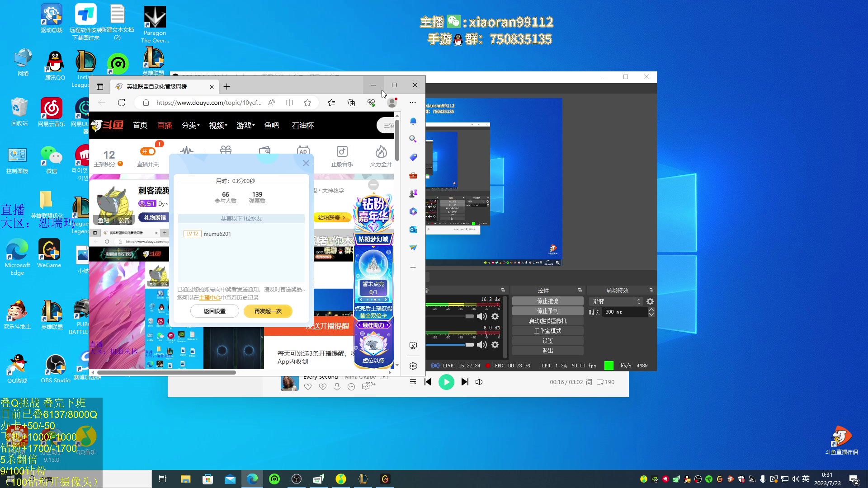
Task: Open the lower OBS audio channel settings gear
Action: point(495,345)
